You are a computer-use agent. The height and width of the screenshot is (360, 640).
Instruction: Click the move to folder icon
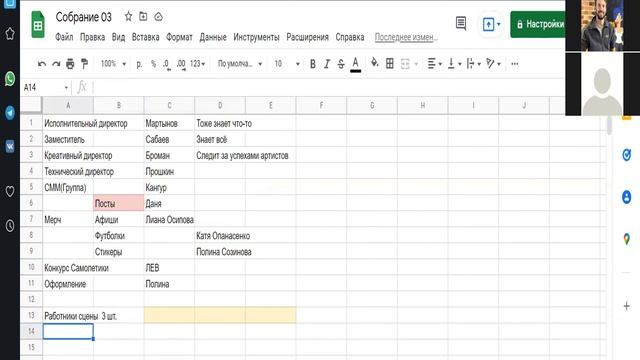143,17
